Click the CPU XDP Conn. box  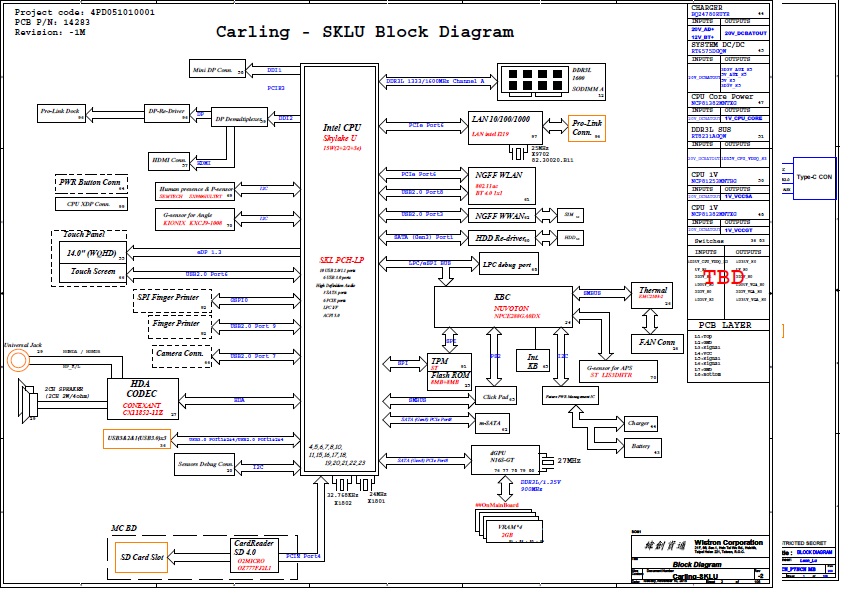(91, 204)
